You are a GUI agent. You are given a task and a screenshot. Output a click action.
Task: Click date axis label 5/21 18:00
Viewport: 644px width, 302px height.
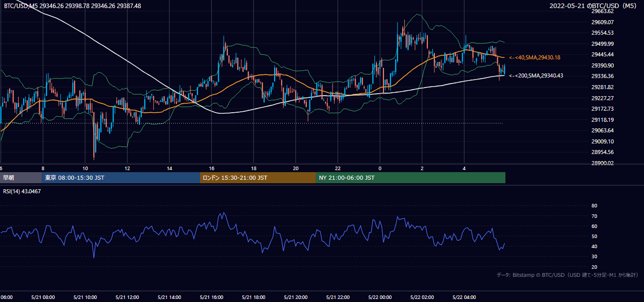[x=253, y=297]
